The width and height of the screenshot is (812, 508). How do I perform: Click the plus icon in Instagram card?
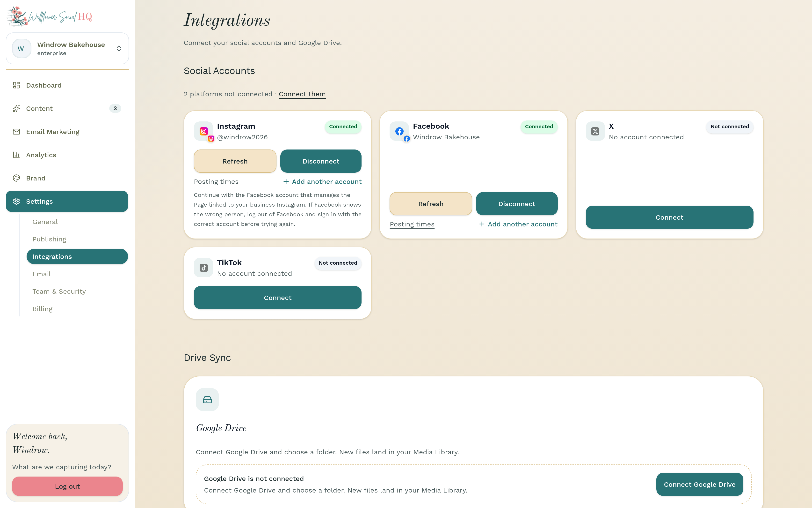coord(286,182)
